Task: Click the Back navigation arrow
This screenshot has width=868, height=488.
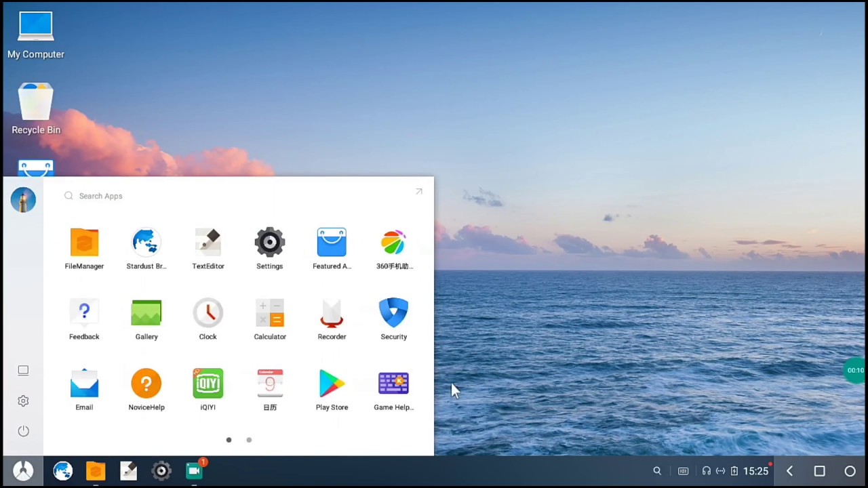Action: click(x=789, y=471)
